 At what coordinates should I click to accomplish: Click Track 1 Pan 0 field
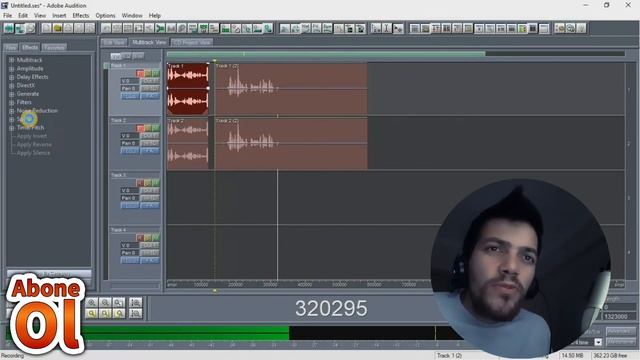coord(130,88)
